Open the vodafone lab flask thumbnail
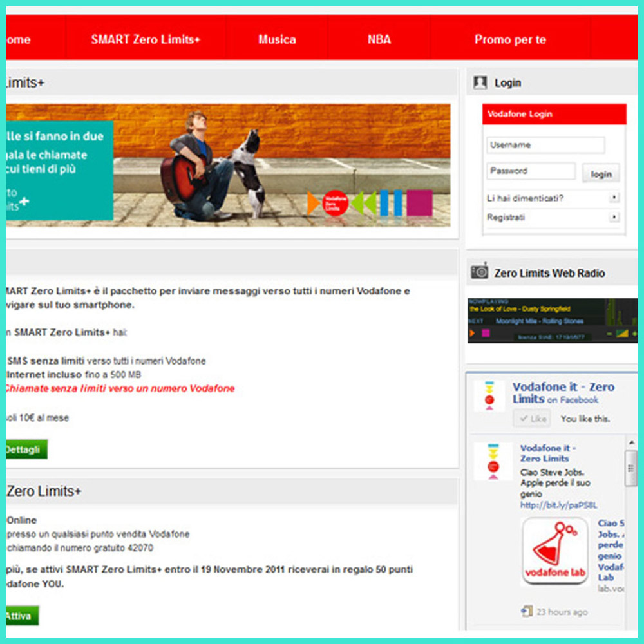 pyautogui.click(x=555, y=551)
